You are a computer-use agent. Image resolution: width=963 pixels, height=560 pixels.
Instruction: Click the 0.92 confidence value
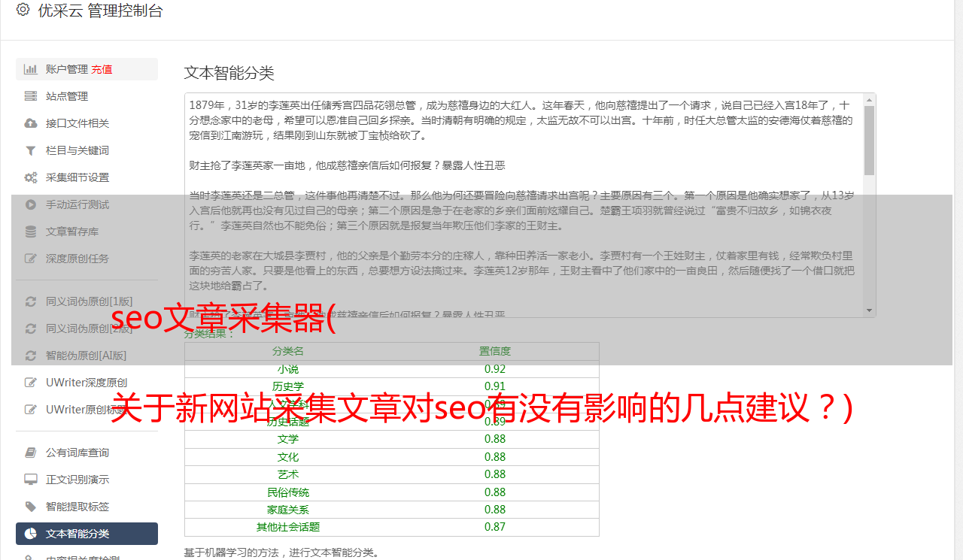[x=495, y=369]
